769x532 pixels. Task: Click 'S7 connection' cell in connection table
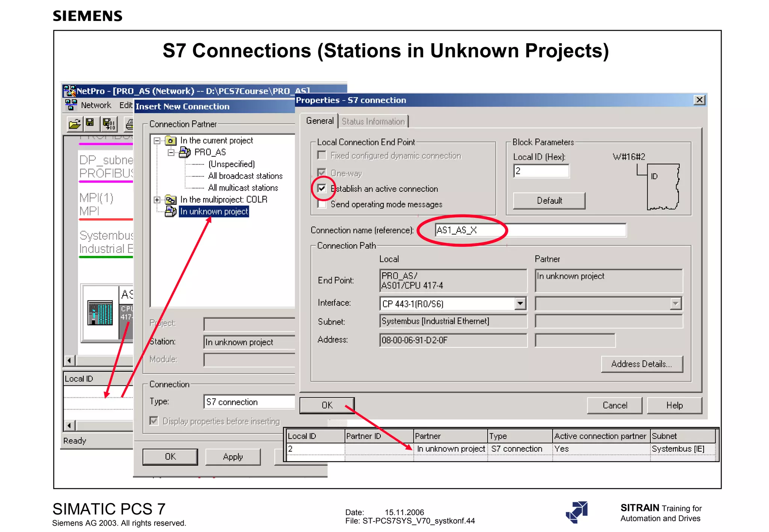(520, 449)
